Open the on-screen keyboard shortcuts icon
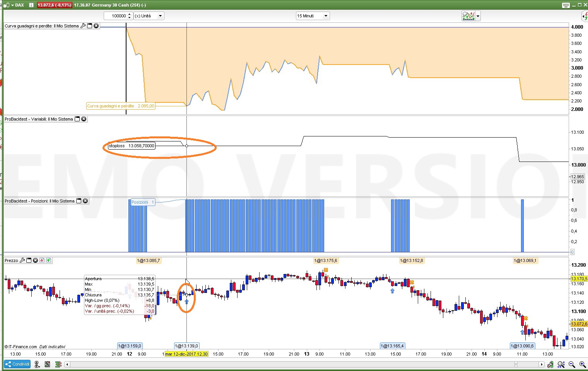The width and height of the screenshot is (588, 371). click(566, 5)
